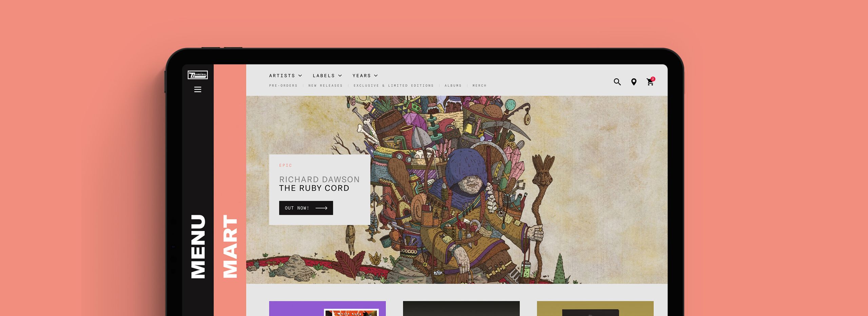
Task: Open Exclusive & Limited Editions
Action: pos(394,86)
